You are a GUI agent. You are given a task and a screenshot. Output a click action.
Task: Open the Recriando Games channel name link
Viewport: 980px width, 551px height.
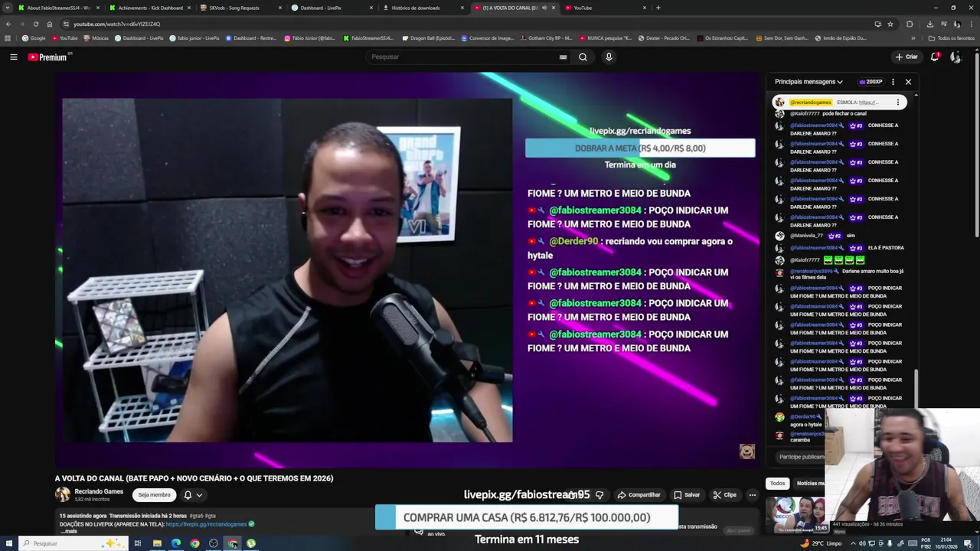[99, 491]
